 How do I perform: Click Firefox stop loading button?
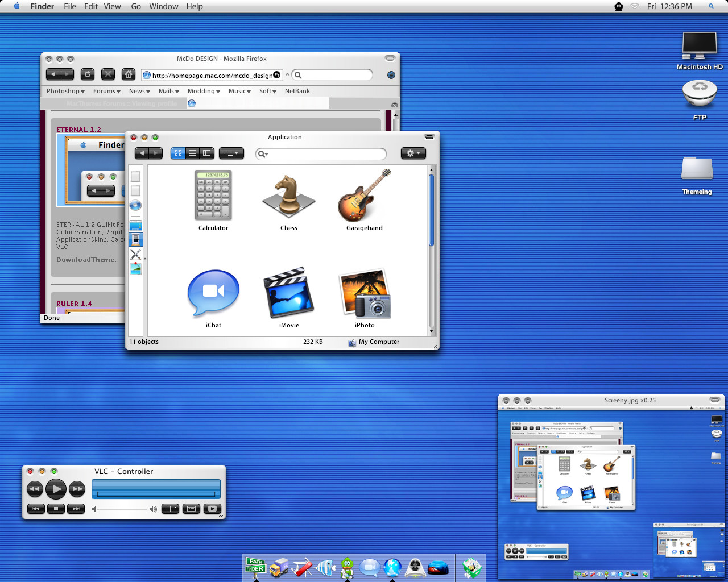108,74
